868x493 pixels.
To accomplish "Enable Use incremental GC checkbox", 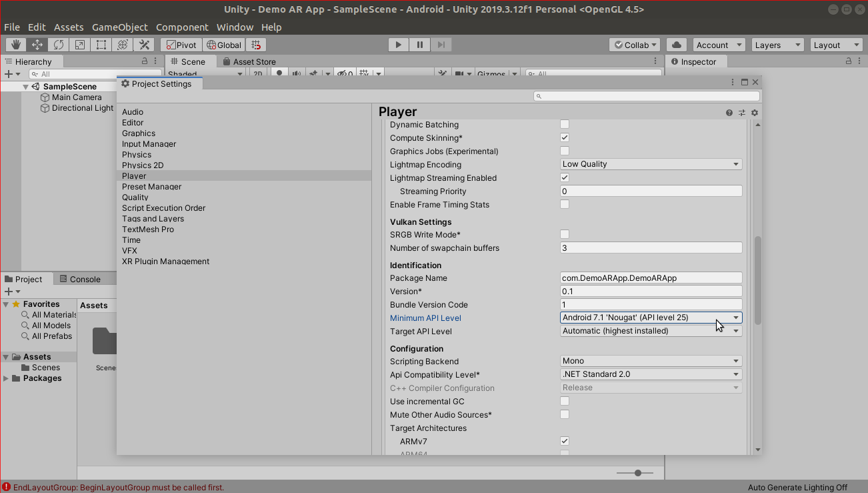I will point(565,401).
